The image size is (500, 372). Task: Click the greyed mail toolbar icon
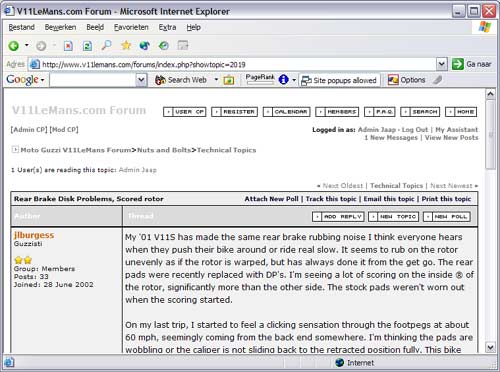click(x=183, y=45)
